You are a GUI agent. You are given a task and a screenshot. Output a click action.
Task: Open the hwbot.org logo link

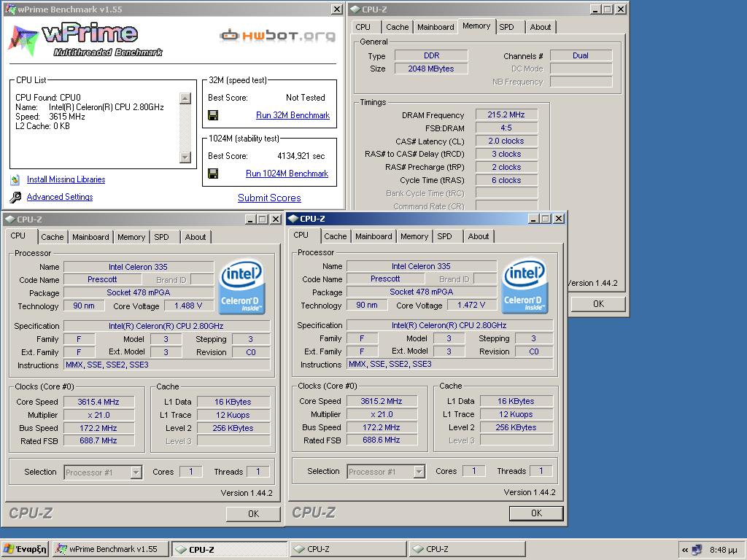tap(277, 36)
